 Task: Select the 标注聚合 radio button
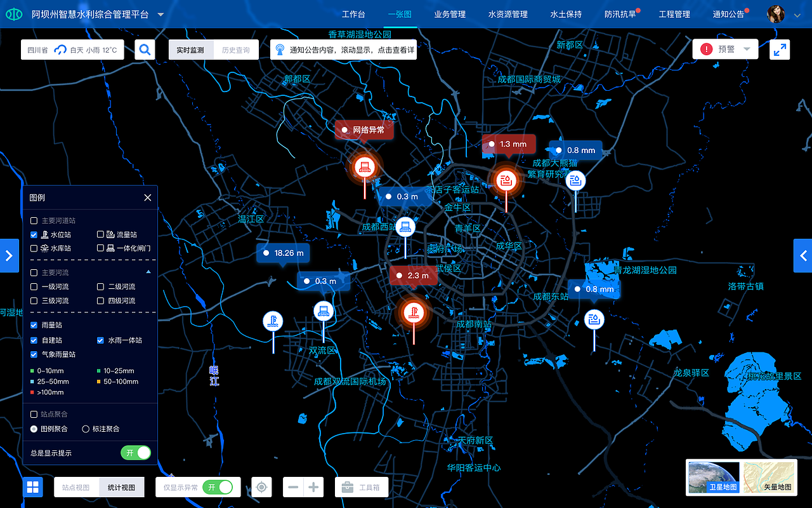(86, 429)
